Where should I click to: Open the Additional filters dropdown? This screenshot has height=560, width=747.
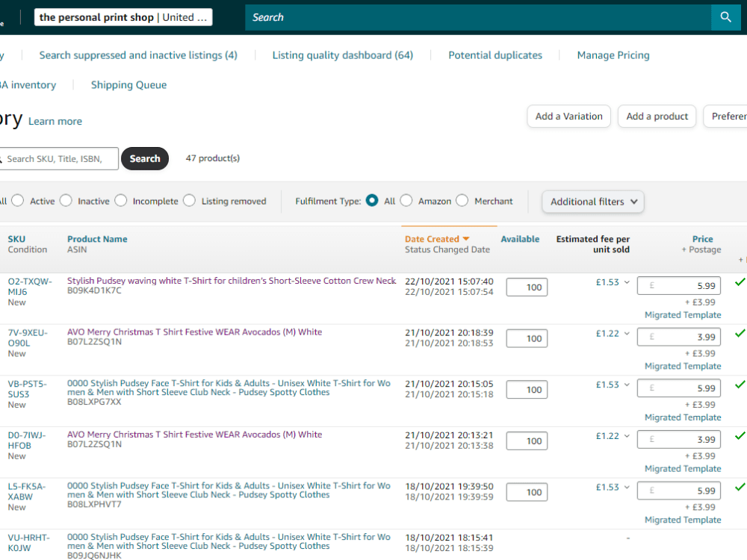(593, 202)
